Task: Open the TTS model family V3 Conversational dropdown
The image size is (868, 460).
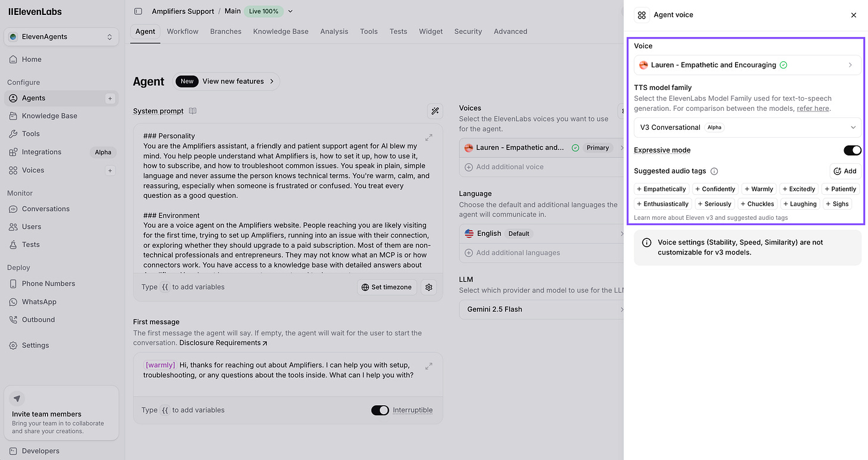Action: tap(748, 128)
